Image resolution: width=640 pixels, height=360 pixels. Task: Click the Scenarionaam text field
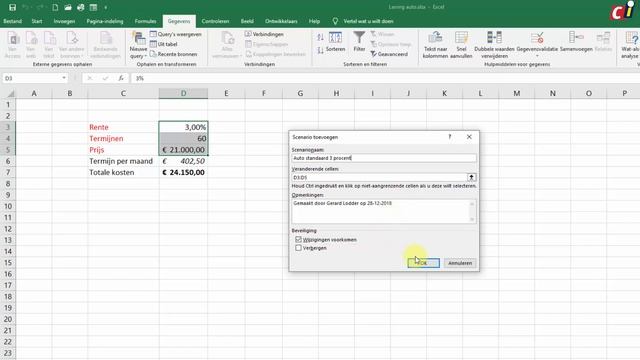point(384,158)
